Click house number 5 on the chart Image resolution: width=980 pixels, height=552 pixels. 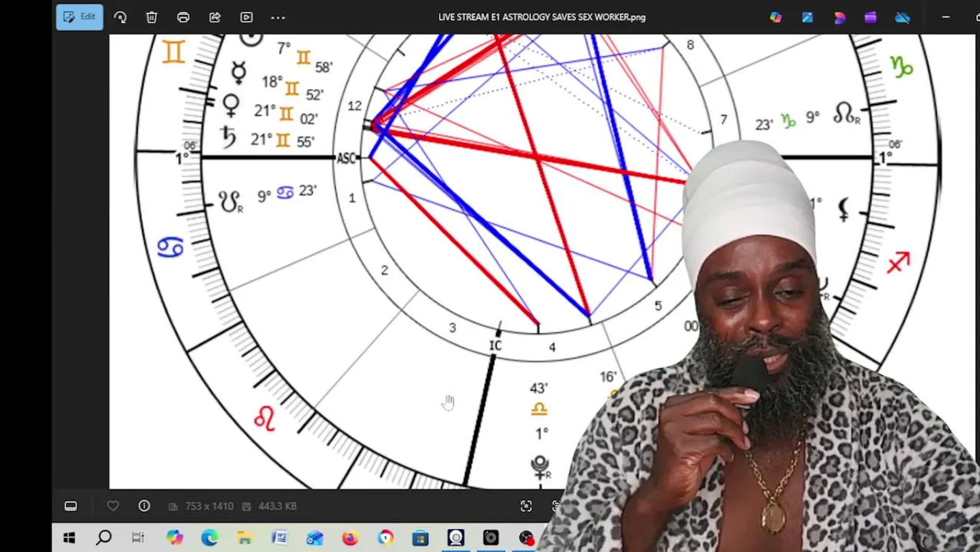tap(657, 306)
